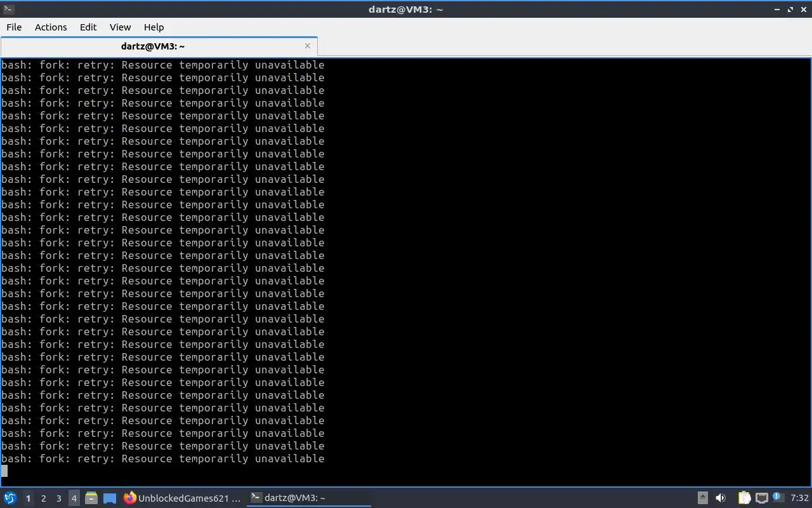Open the update notifier tray icon

click(778, 497)
